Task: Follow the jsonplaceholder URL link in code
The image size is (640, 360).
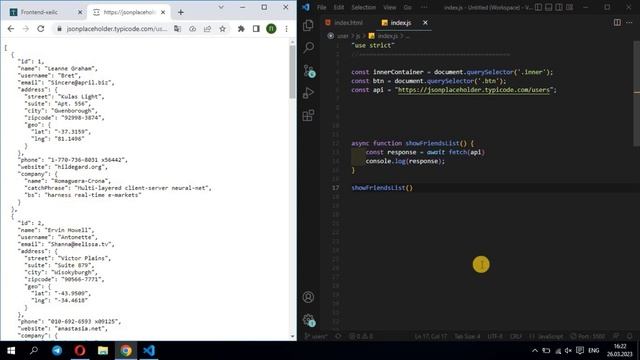Action: 474,90
